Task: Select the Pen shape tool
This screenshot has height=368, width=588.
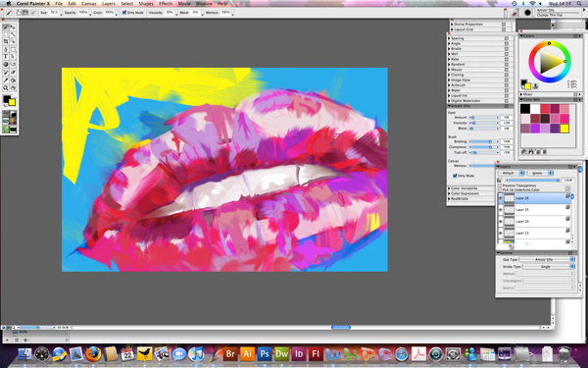Action: [x=6, y=50]
